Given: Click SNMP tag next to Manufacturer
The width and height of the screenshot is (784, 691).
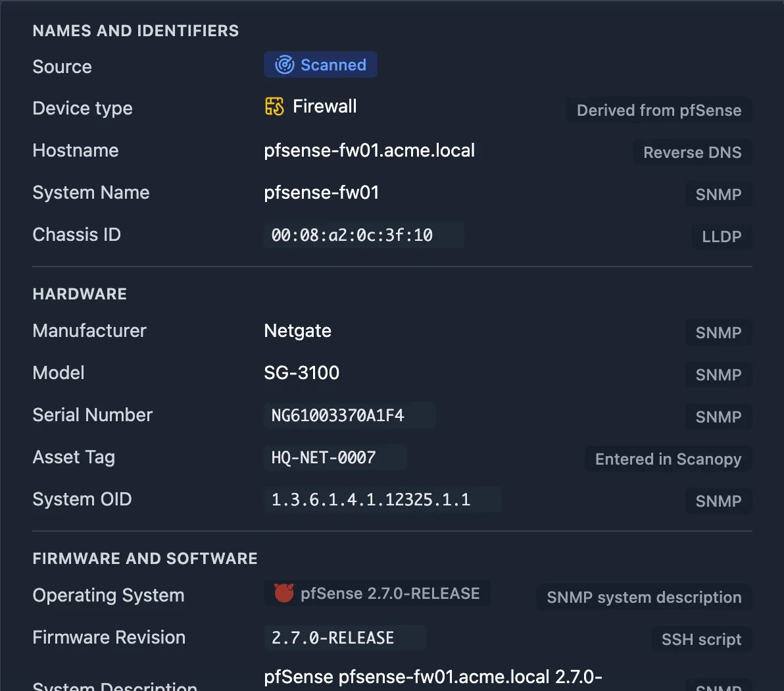Looking at the screenshot, I should (718, 332).
